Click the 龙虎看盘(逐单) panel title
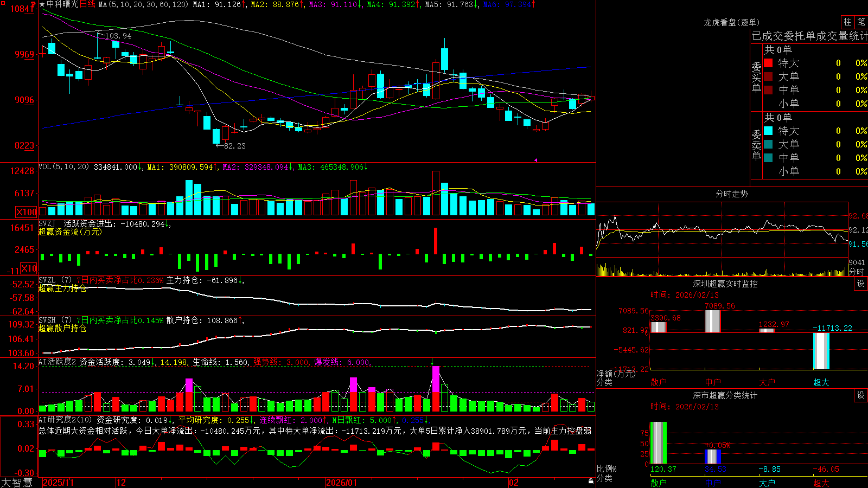Image resolution: width=868 pixels, height=488 pixels. 731,22
